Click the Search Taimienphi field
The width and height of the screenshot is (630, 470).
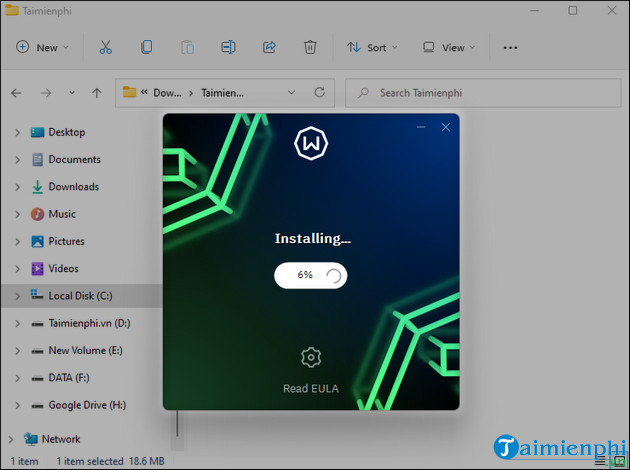[x=483, y=93]
